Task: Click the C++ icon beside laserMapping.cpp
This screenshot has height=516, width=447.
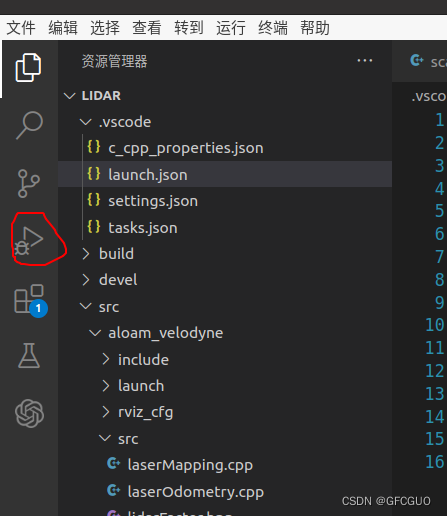Action: pyautogui.click(x=114, y=463)
